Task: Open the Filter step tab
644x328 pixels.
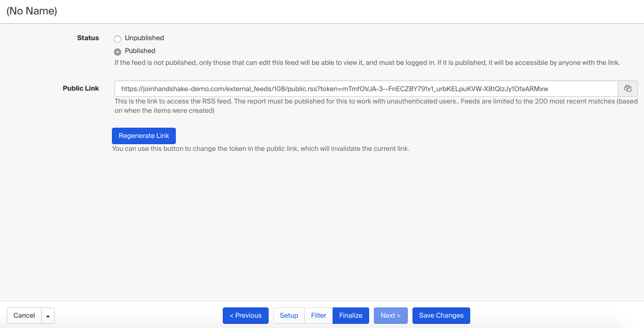Action: pos(319,316)
